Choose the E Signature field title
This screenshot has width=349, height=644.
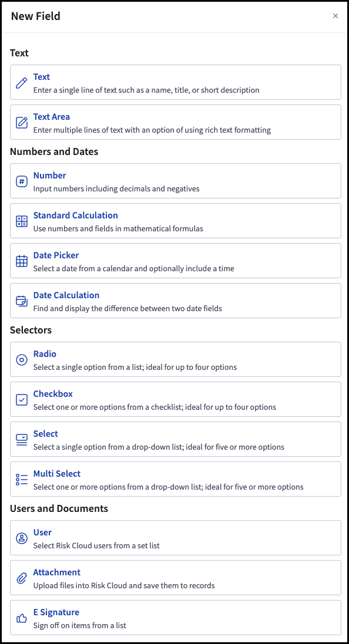tap(56, 612)
